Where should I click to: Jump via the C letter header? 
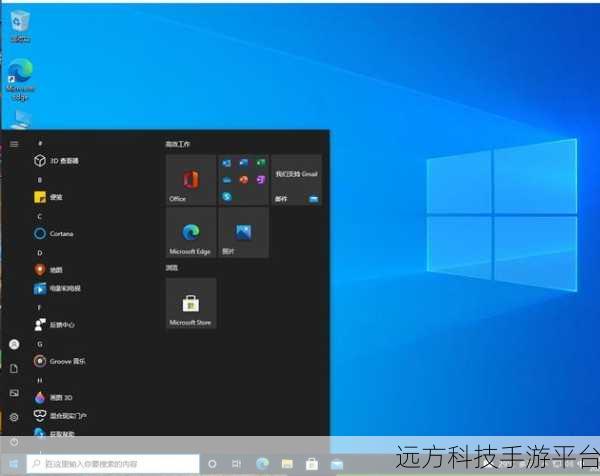(x=40, y=216)
